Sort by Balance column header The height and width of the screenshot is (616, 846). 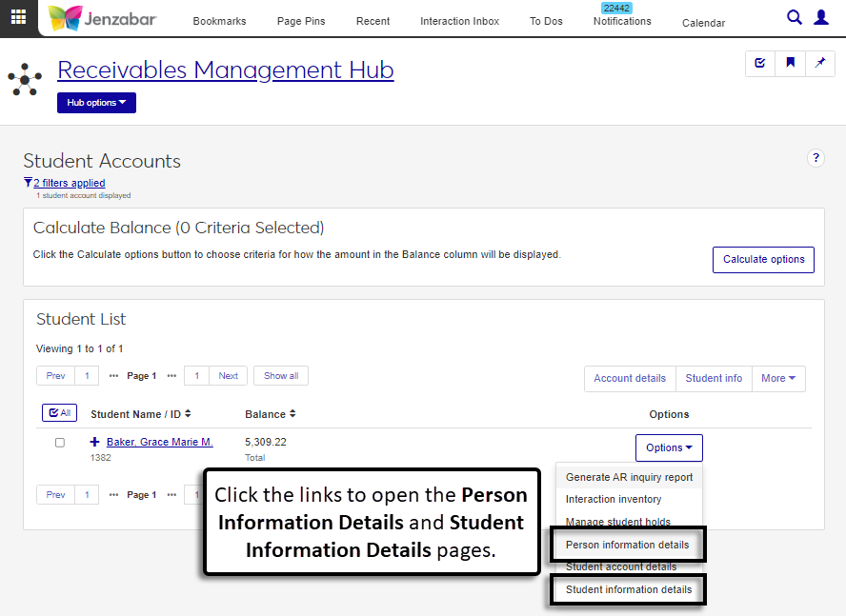point(270,414)
